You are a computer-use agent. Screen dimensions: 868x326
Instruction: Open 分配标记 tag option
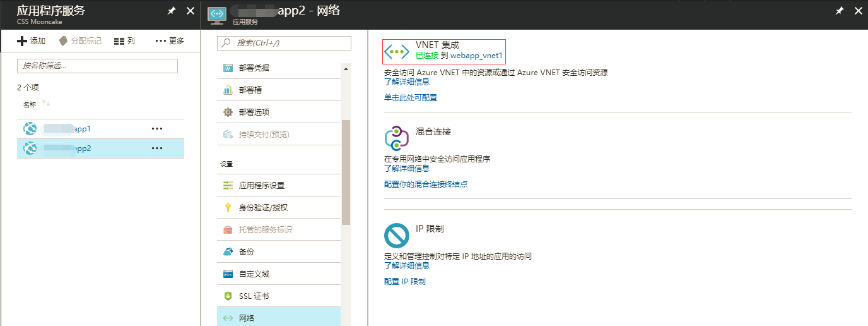[79, 41]
